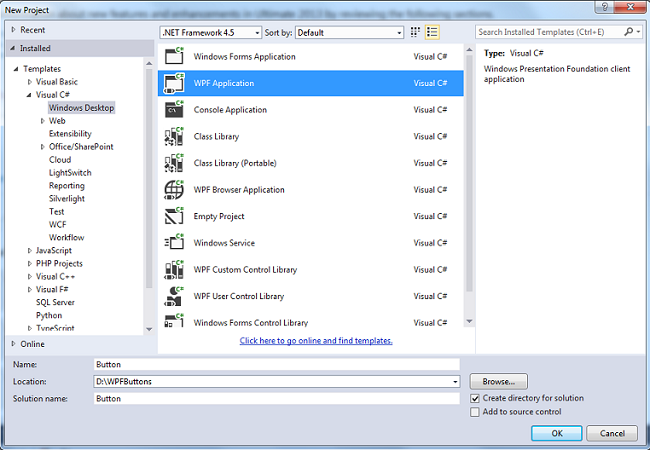Collapse the Installed section

tap(13, 48)
